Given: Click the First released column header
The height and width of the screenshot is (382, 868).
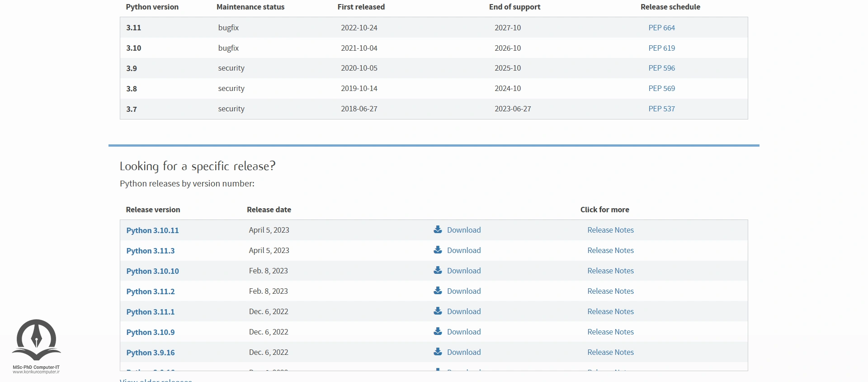Looking at the screenshot, I should [x=361, y=7].
